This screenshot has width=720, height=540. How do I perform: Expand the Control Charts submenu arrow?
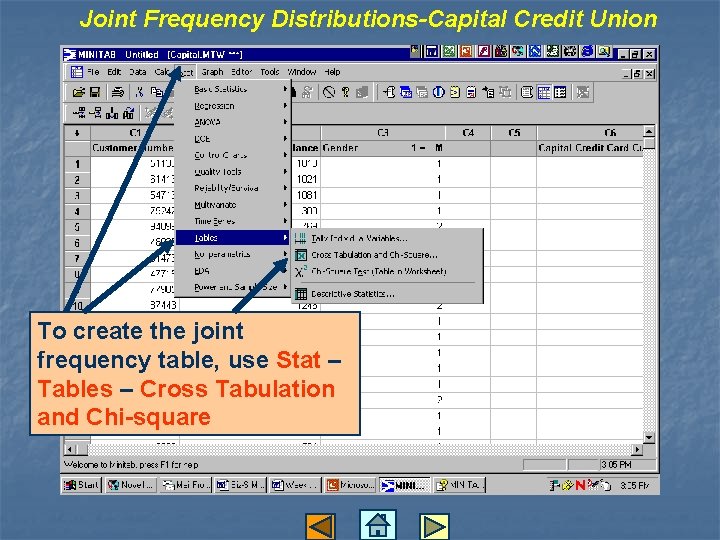(x=285, y=155)
